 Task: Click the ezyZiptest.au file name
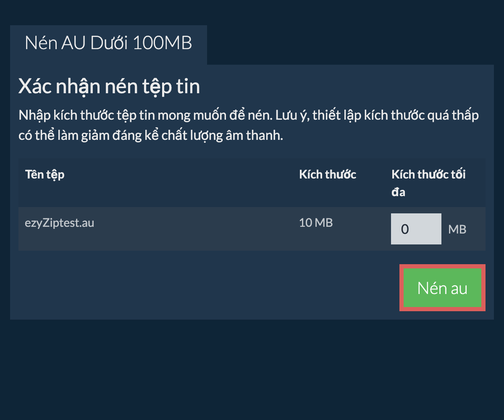(x=60, y=223)
